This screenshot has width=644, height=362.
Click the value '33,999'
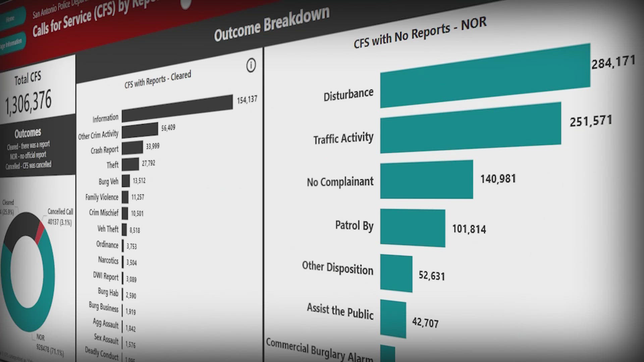tap(153, 146)
